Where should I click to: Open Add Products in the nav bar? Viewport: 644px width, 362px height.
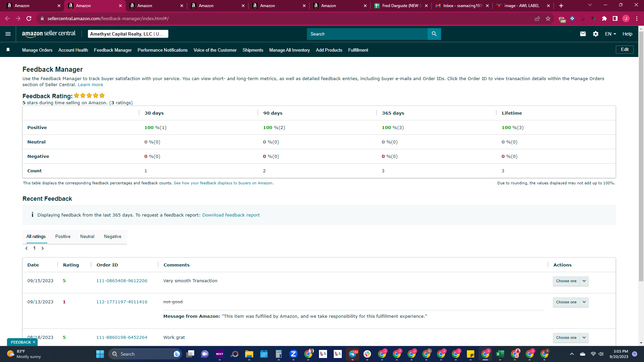pos(329,50)
